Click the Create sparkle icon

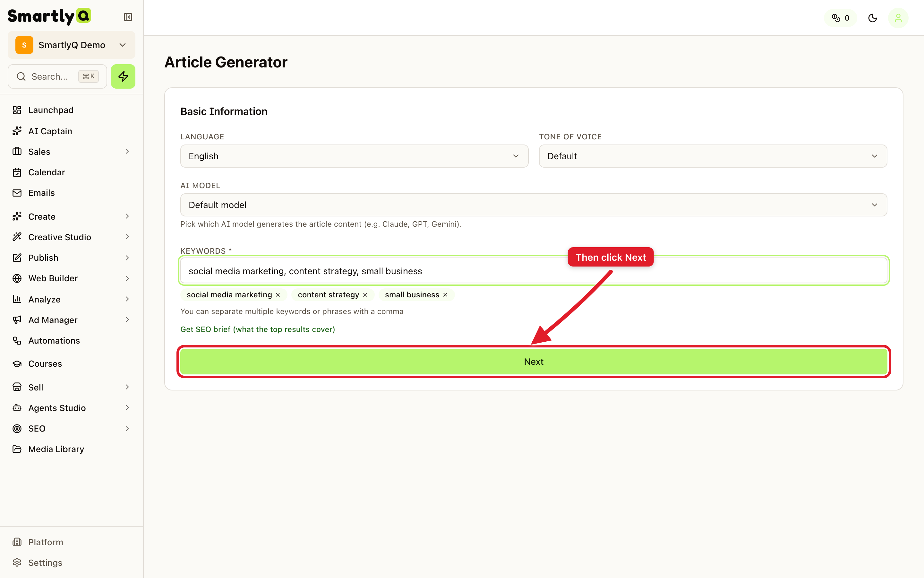[x=17, y=216]
